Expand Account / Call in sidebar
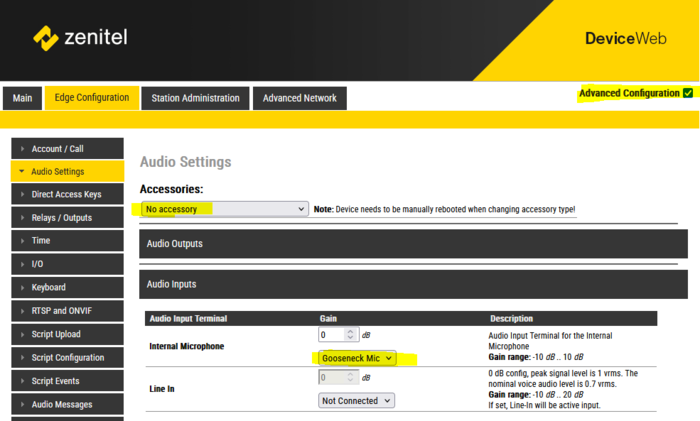 tap(66, 149)
